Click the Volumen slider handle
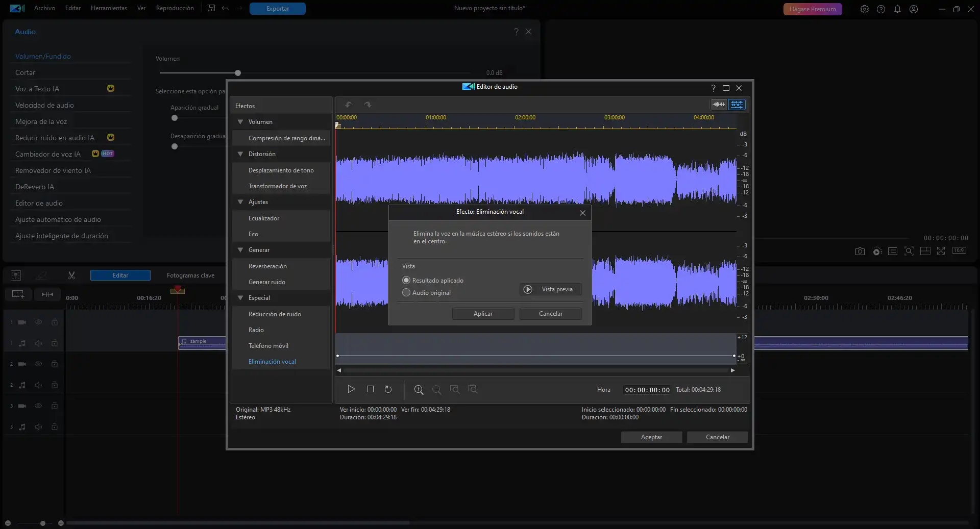The image size is (980, 529). (x=238, y=73)
